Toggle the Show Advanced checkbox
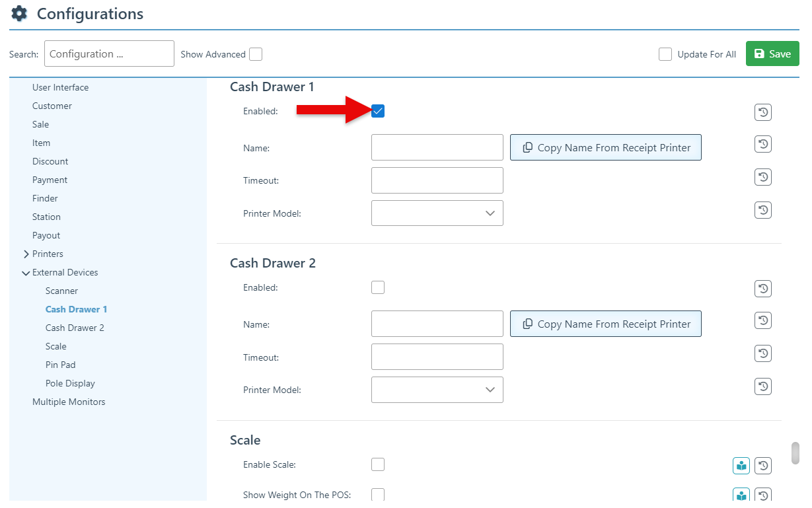This screenshot has height=508, width=812. (256, 54)
